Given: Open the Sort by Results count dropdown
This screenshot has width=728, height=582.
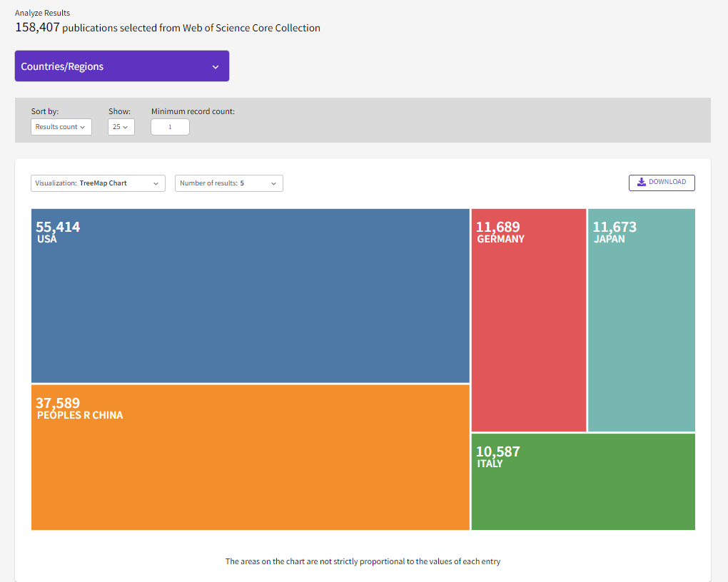Looking at the screenshot, I should coord(61,127).
